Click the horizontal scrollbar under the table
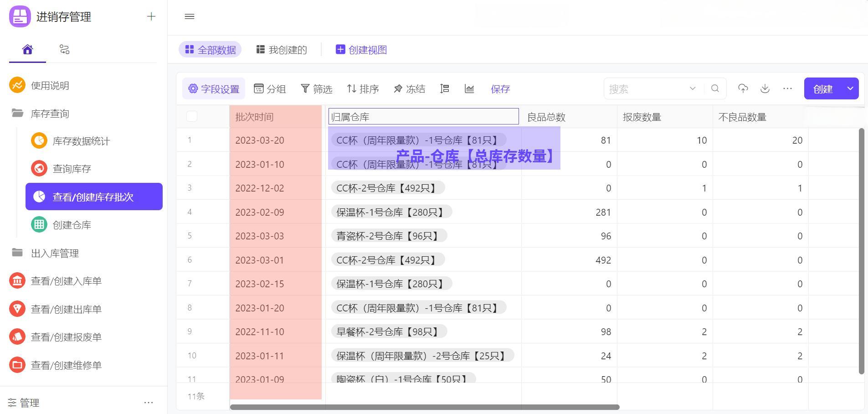Screen dimensions: 868x414 [424, 407]
